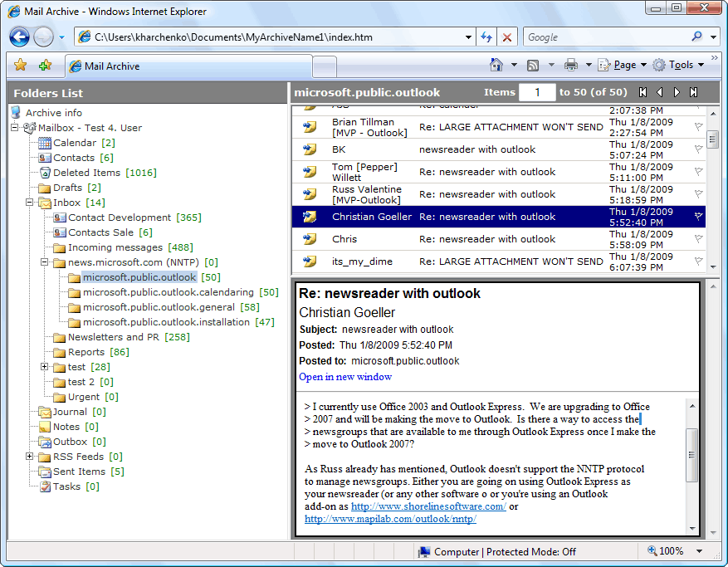Open the shorelinesoftware.com link
The height and width of the screenshot is (567, 728).
click(x=428, y=506)
